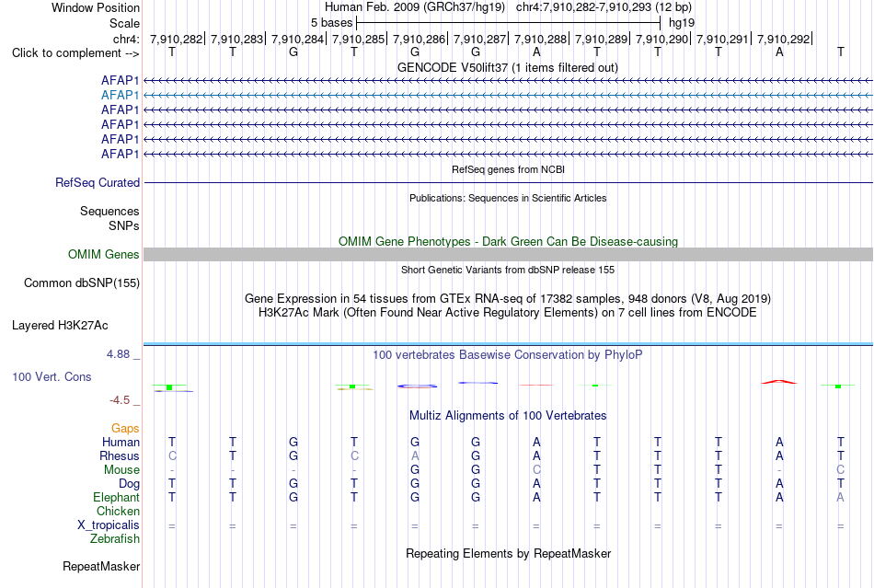Open 'Repeating Elements by RepeatMasker' track title
Screen dimensions: 874x588
pyautogui.click(x=508, y=553)
